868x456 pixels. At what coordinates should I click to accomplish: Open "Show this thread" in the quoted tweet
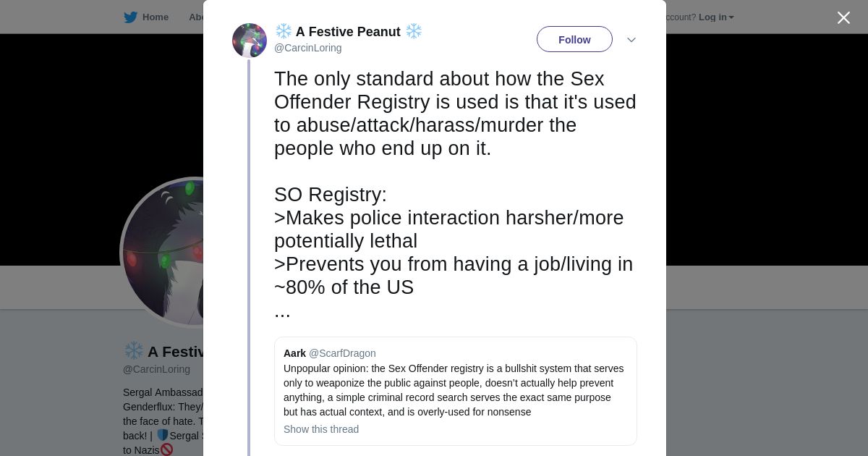321,429
